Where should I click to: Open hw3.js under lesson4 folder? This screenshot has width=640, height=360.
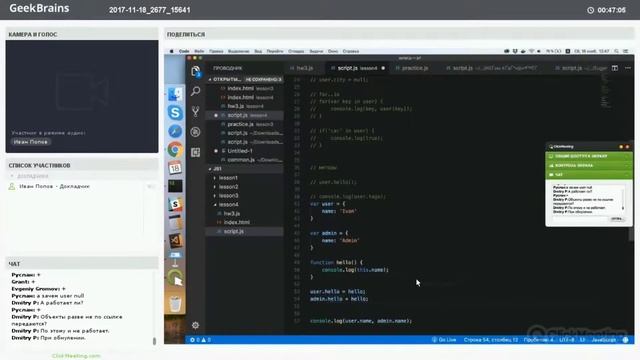click(x=231, y=213)
